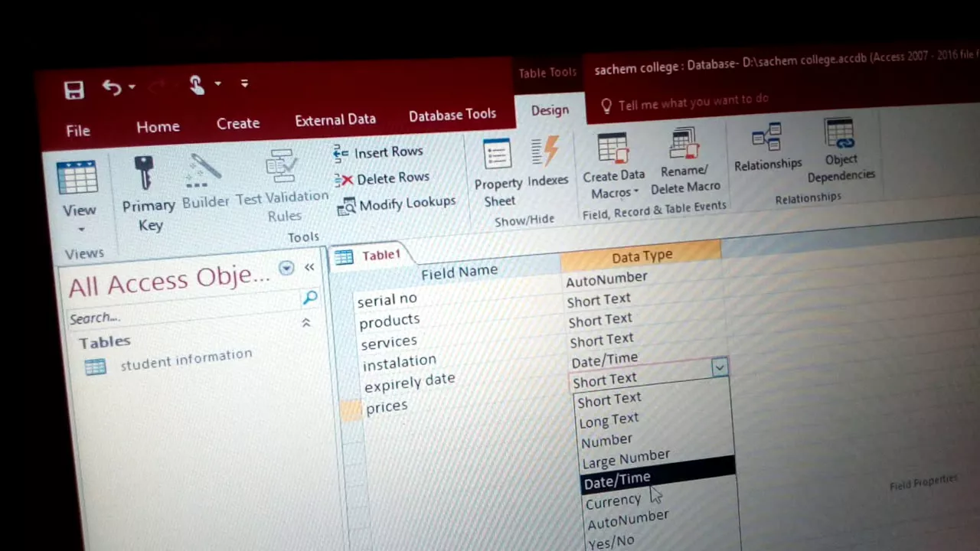Set Primary Key with the key icon
980x551 pixels.
click(143, 174)
